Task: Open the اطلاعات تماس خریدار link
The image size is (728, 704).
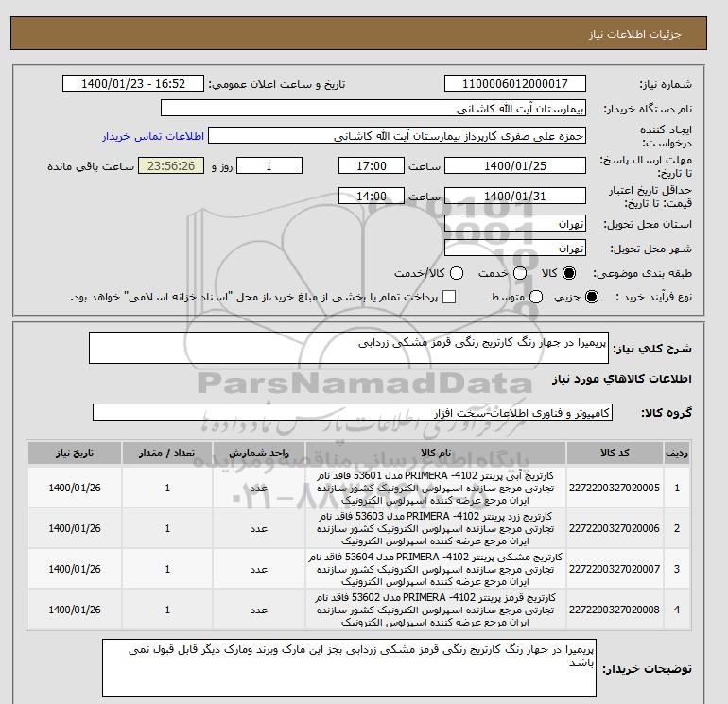Action: (x=153, y=136)
